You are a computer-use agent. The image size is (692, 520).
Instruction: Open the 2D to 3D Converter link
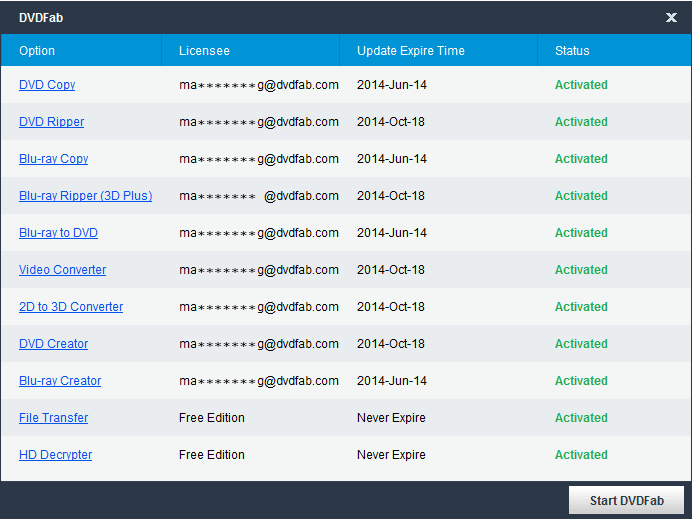coord(71,307)
